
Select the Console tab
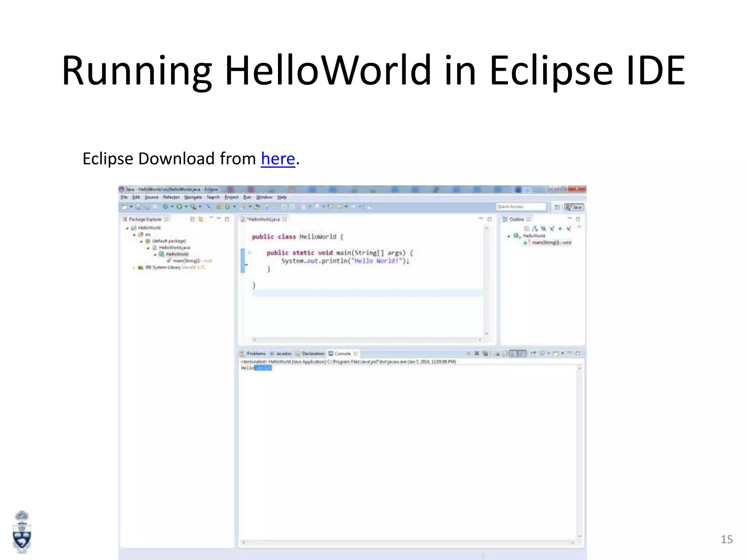coord(342,353)
